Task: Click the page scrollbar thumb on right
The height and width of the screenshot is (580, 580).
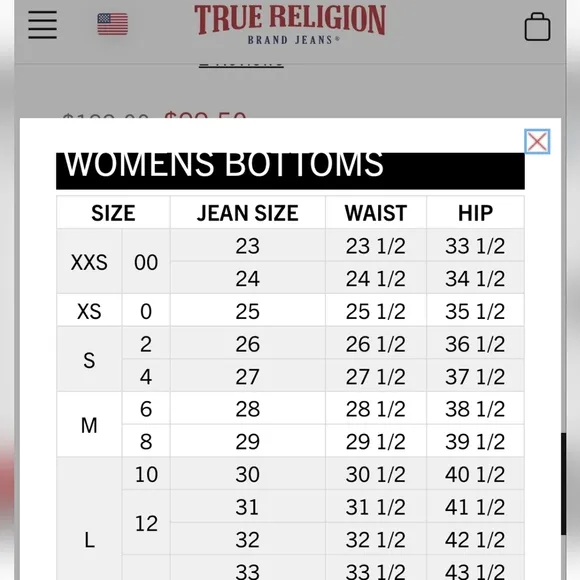Action: pos(563,483)
